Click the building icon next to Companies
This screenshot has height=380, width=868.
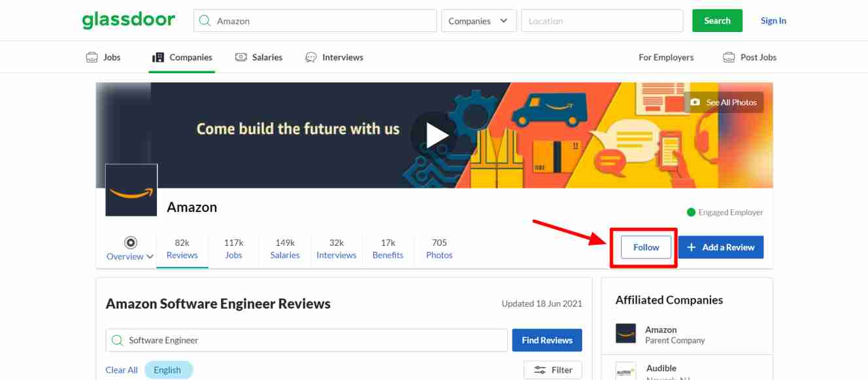tap(158, 58)
